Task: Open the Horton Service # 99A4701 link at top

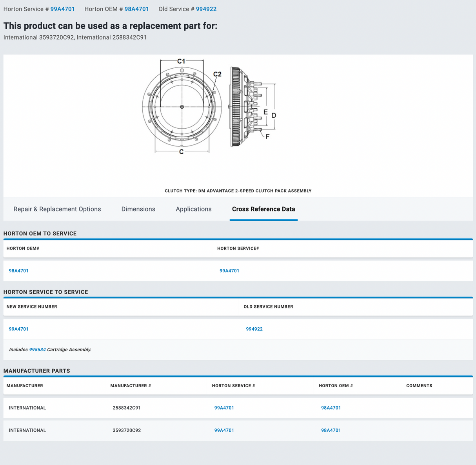Action: [62, 9]
